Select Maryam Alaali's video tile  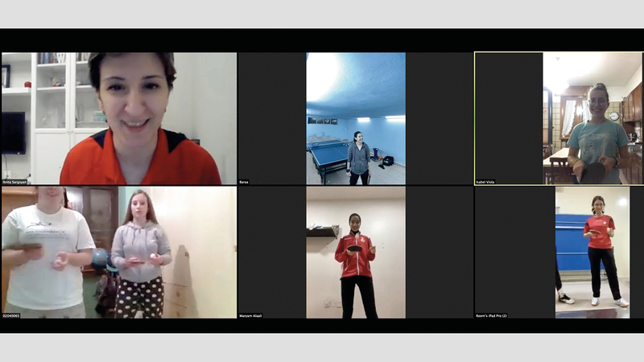[355, 252]
